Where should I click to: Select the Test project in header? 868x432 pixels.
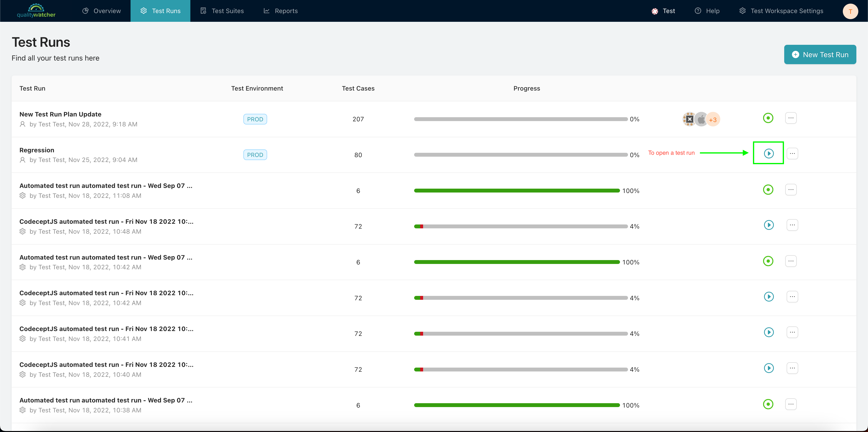663,11
